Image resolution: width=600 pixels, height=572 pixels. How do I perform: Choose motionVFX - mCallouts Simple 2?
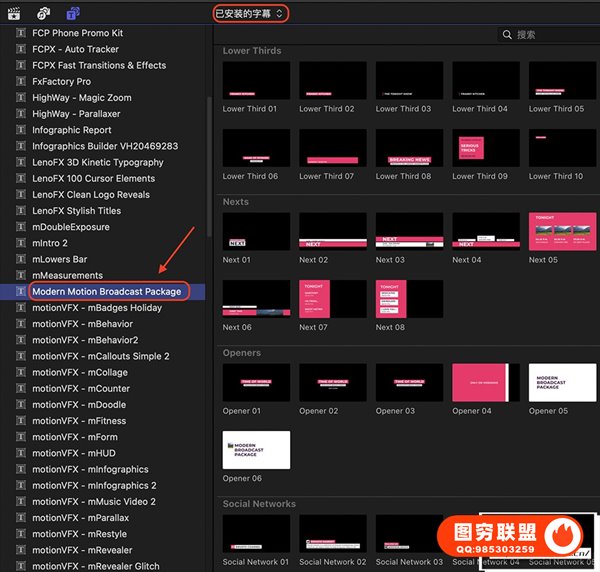(100, 356)
